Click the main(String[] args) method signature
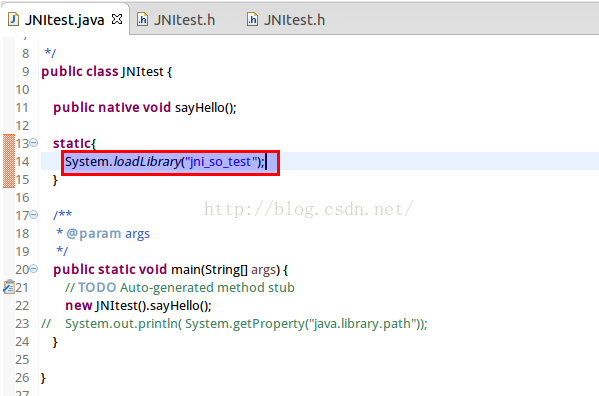Image resolution: width=599 pixels, height=396 pixels. [x=170, y=270]
